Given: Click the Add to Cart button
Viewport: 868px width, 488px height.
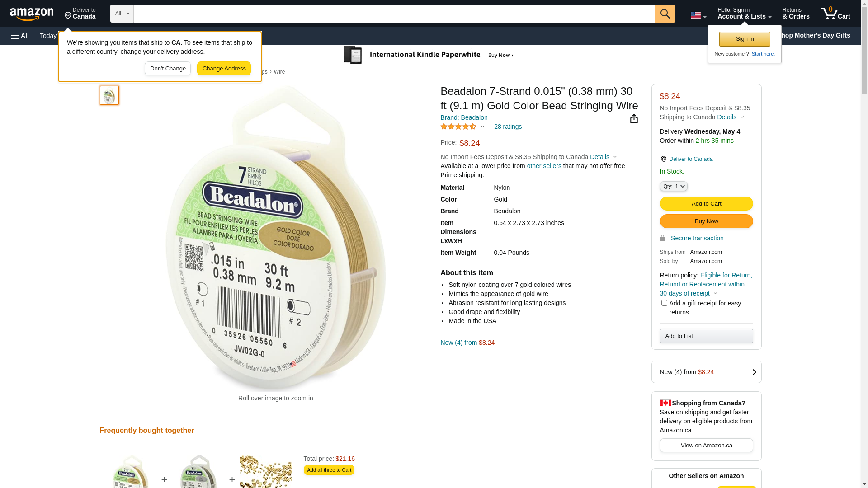Looking at the screenshot, I should [x=707, y=204].
